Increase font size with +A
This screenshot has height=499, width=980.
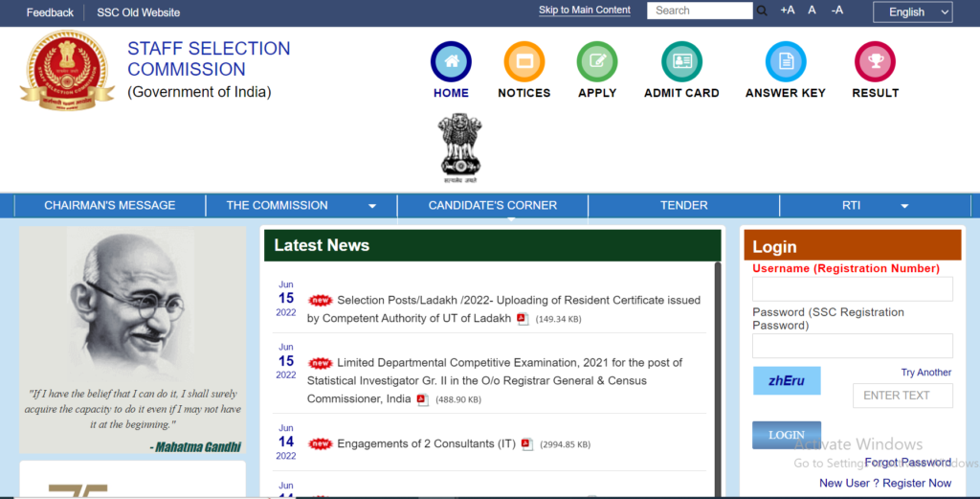(787, 11)
